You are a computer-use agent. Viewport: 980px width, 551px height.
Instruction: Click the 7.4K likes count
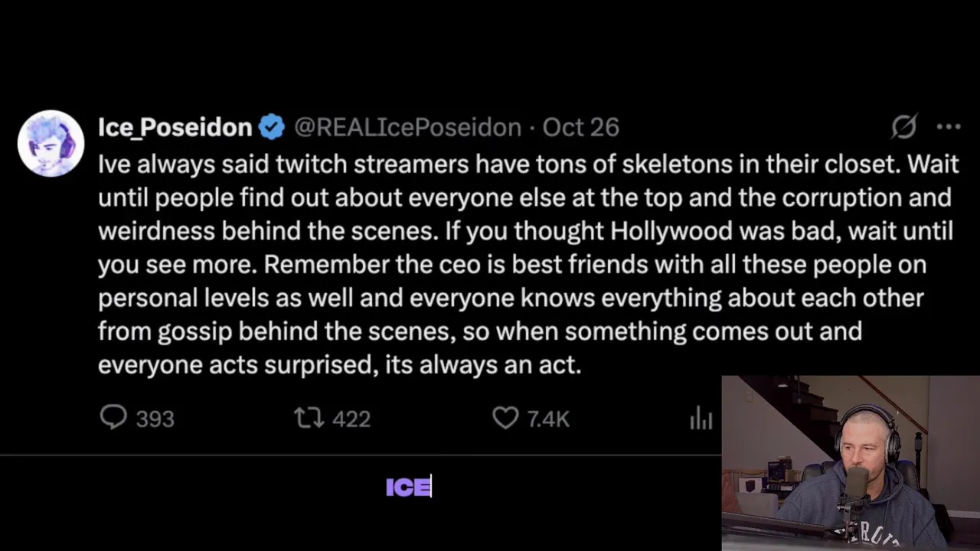[548, 419]
